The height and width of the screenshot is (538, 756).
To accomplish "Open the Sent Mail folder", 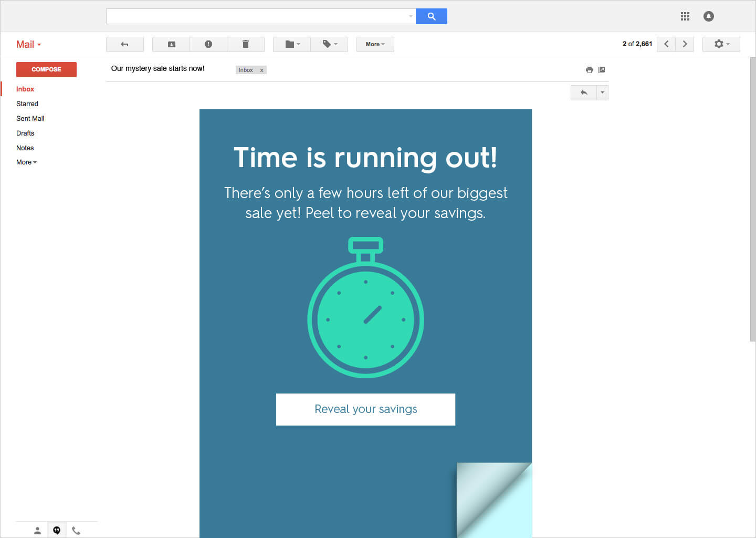I will click(30, 119).
